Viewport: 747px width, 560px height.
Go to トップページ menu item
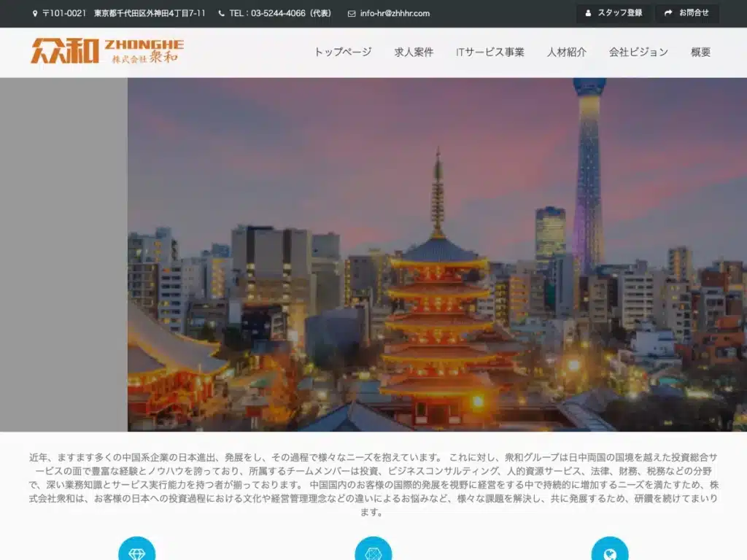(x=343, y=52)
